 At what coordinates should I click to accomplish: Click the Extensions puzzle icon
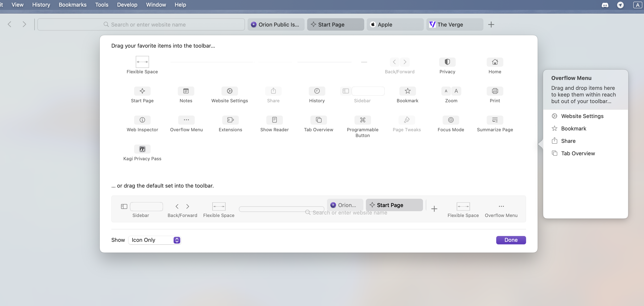230,120
